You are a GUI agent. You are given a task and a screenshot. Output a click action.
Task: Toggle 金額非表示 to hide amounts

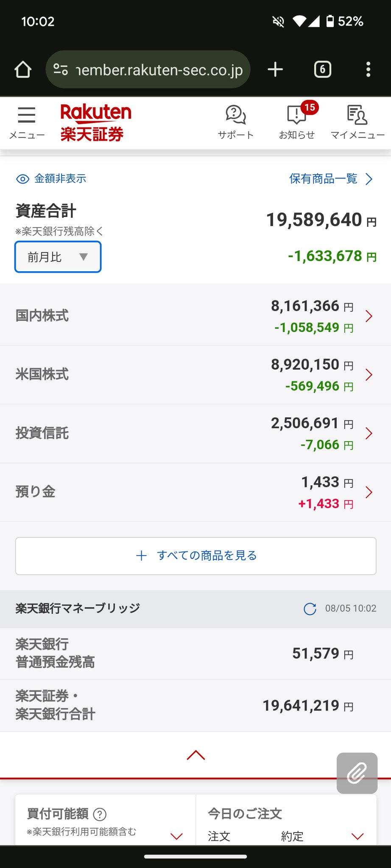pyautogui.click(x=51, y=179)
